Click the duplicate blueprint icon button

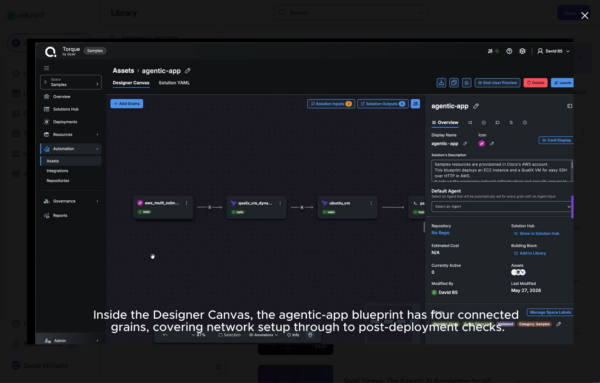click(454, 83)
